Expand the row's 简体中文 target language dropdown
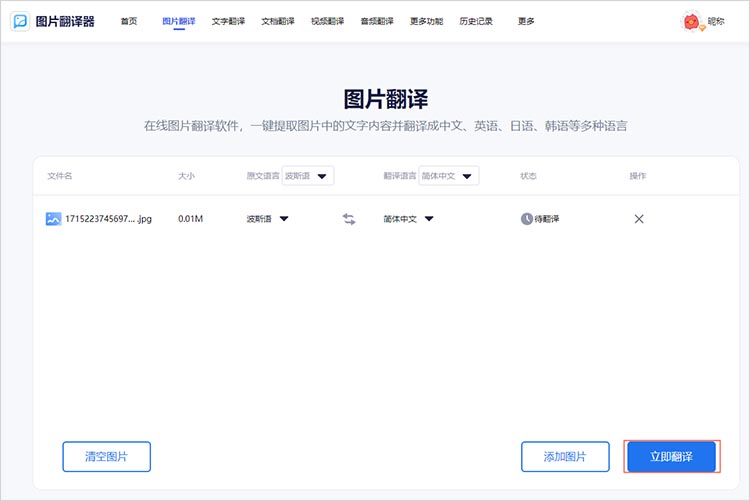 408,219
